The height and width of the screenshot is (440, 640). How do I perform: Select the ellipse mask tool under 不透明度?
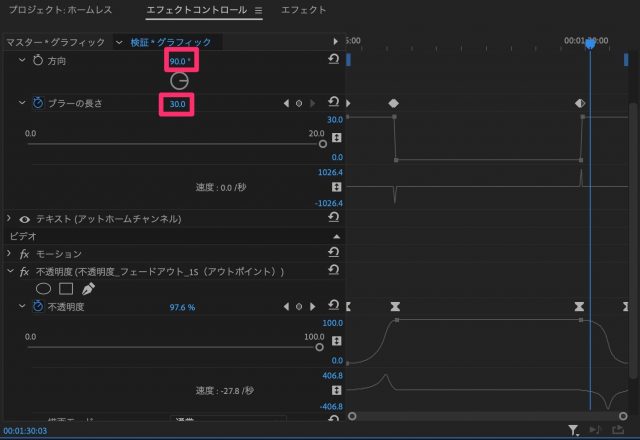click(x=43, y=289)
